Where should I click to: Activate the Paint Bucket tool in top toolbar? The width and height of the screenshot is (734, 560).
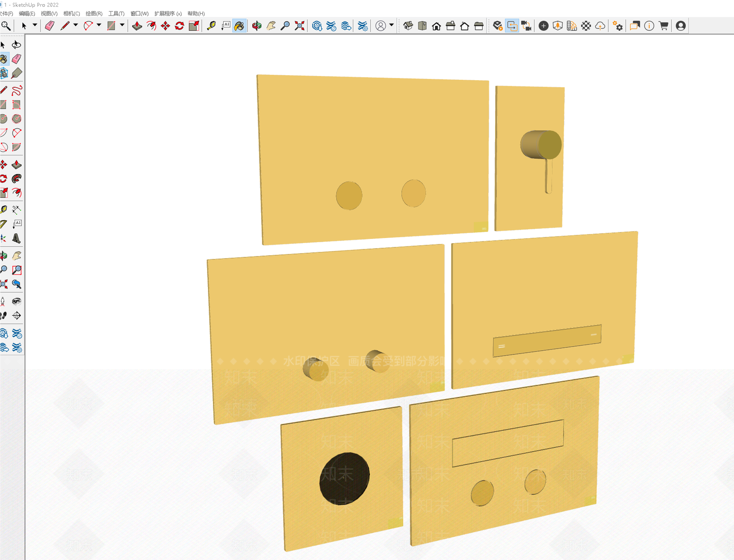[x=239, y=26]
